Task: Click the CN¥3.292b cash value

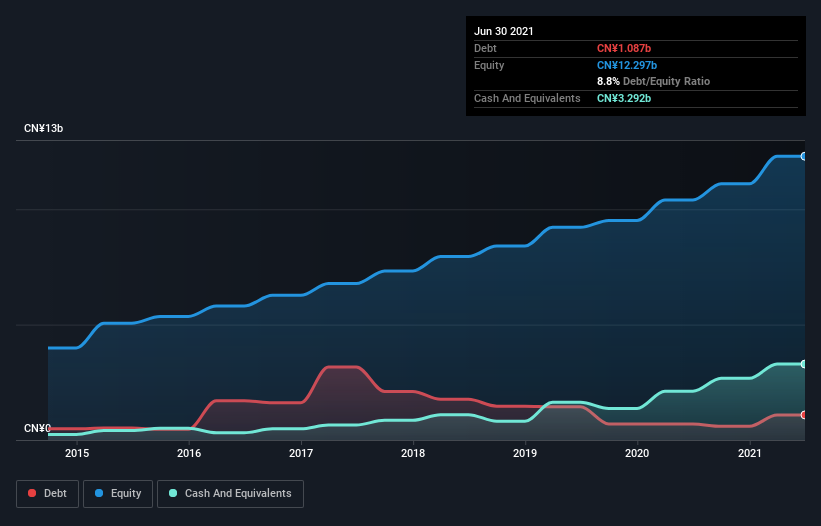Action: [x=624, y=98]
